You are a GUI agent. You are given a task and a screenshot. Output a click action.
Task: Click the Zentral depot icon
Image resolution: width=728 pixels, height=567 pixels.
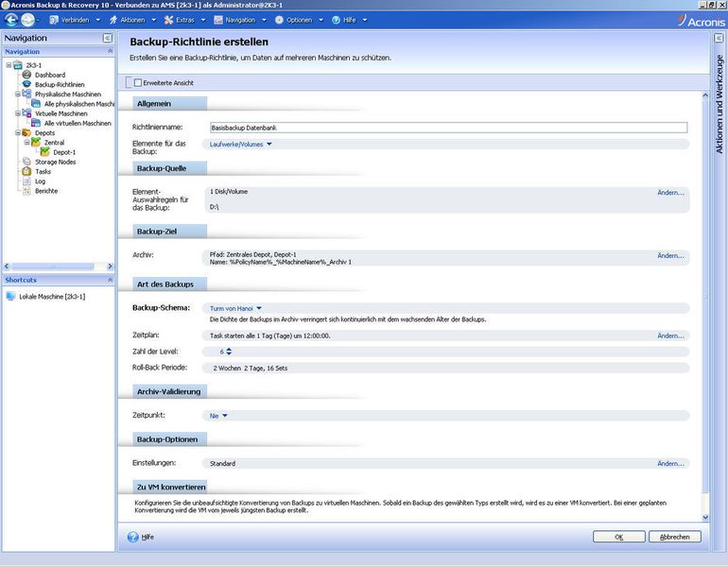[36, 142]
